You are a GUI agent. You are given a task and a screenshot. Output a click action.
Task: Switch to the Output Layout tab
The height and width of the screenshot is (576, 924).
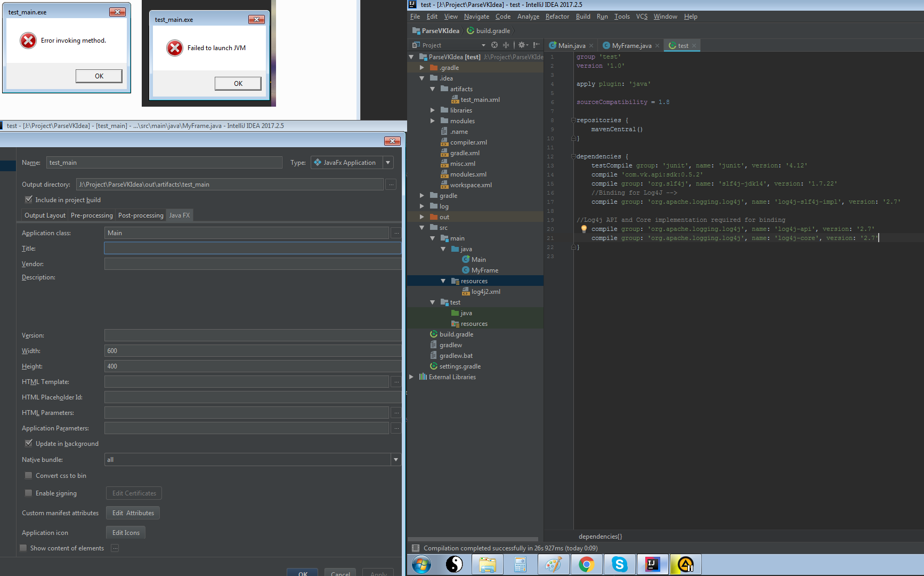(45, 215)
